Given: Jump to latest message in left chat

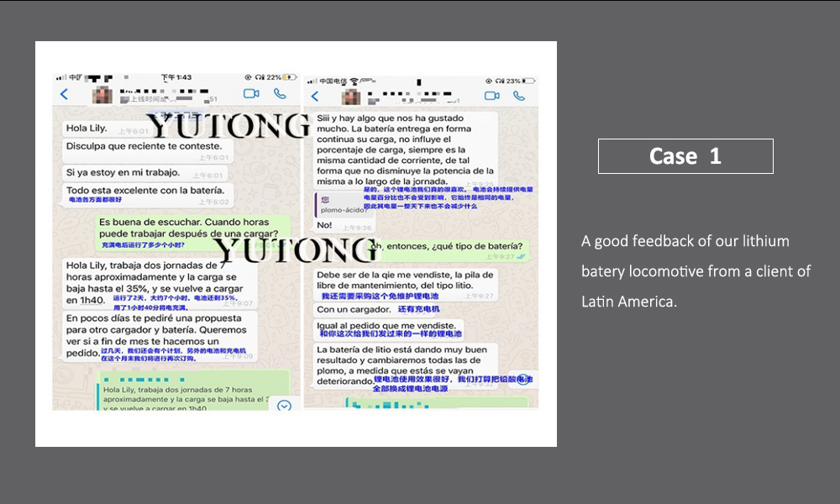Looking at the screenshot, I should tap(284, 406).
